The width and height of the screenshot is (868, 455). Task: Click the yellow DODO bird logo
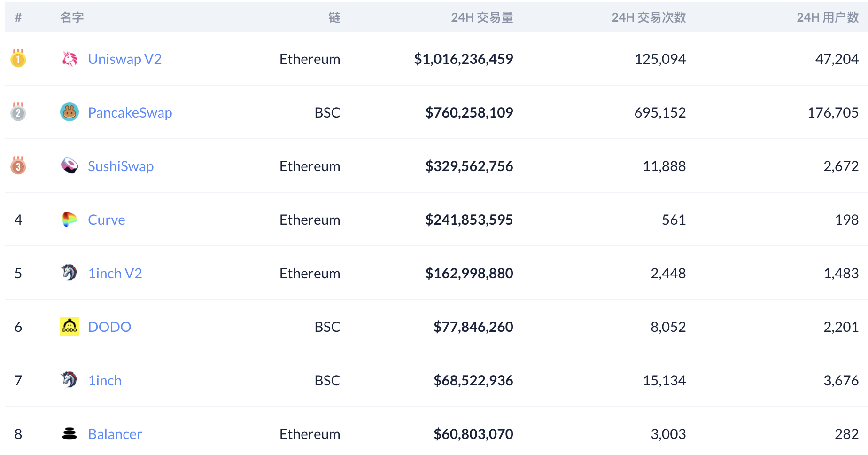70,327
